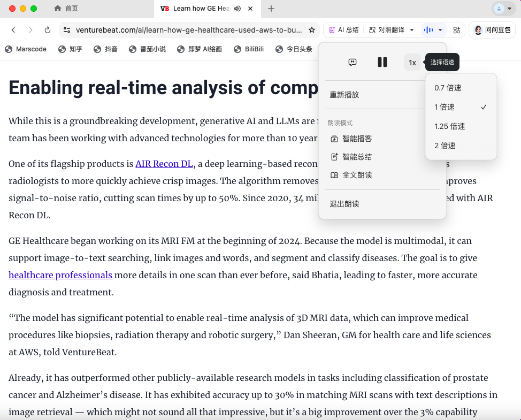This screenshot has height=420, width=521.
Task: Open the profile menu at top right
Action: coord(504,9)
